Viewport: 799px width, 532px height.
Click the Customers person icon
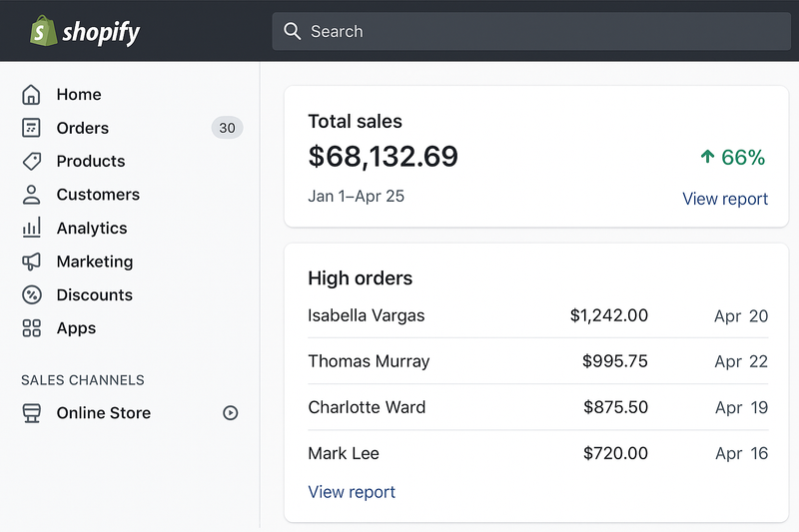(32, 195)
